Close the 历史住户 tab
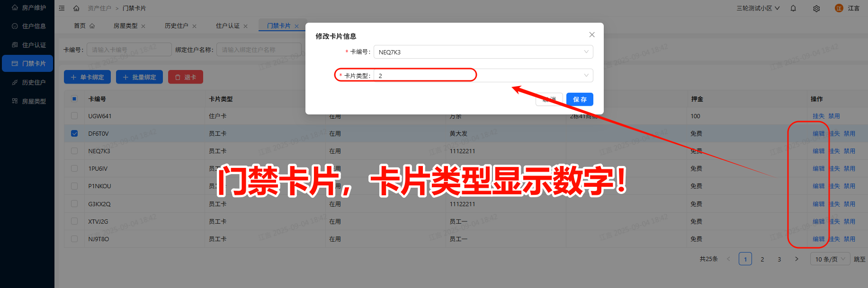The width and height of the screenshot is (868, 288). 194,26
